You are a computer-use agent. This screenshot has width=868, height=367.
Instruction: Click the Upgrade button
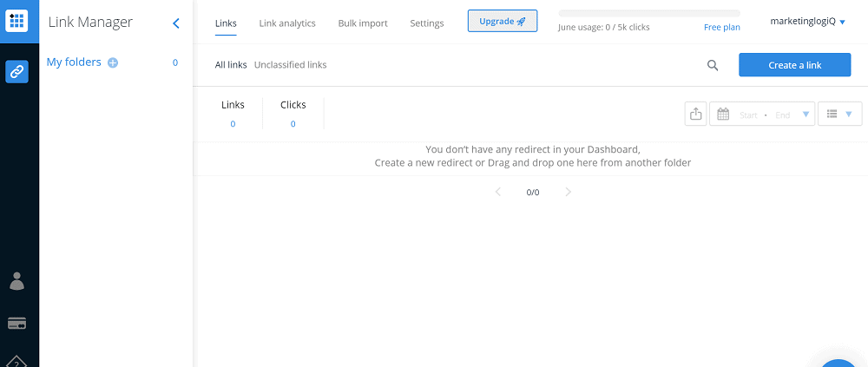(x=502, y=21)
